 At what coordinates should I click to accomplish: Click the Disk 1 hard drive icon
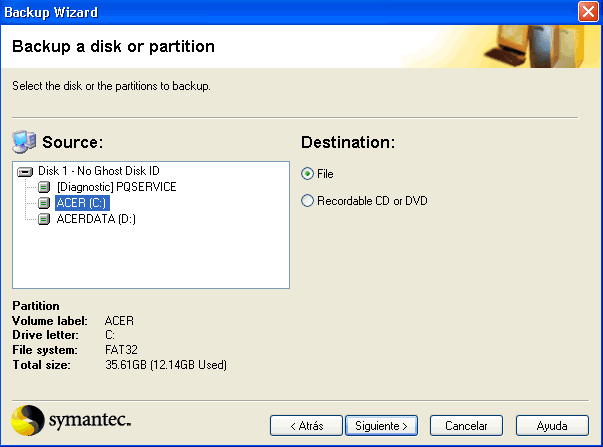click(x=26, y=172)
